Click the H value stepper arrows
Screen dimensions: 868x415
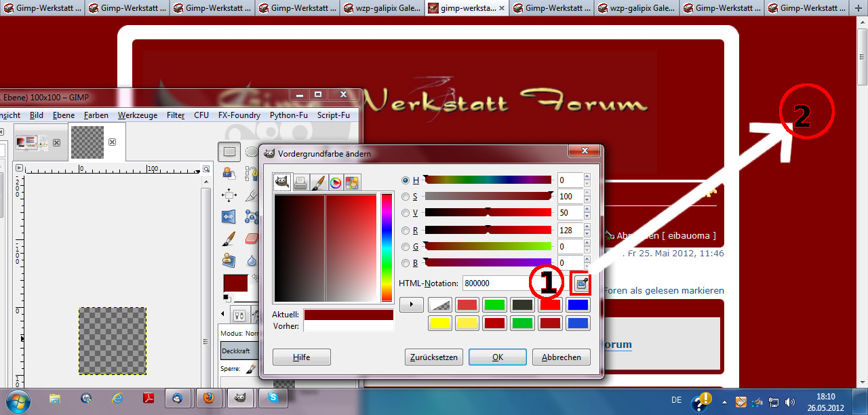pyautogui.click(x=587, y=180)
